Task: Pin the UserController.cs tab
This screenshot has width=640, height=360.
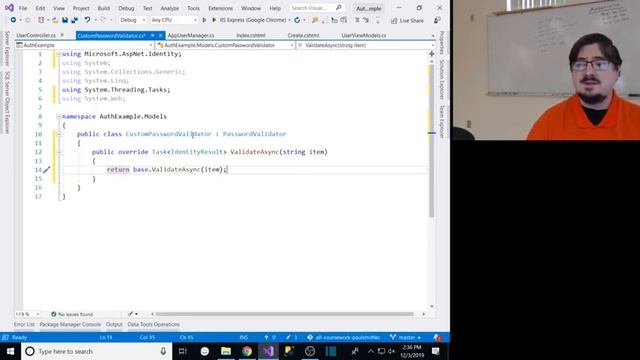Action: [62, 36]
